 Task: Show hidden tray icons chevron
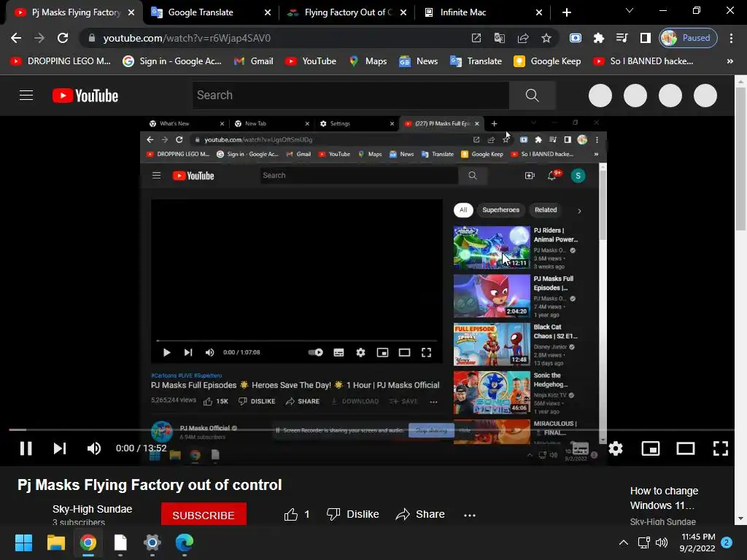click(x=623, y=542)
